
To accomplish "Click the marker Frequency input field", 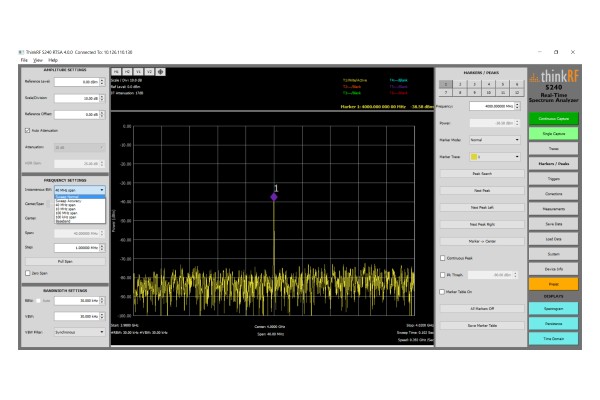I will [x=492, y=106].
